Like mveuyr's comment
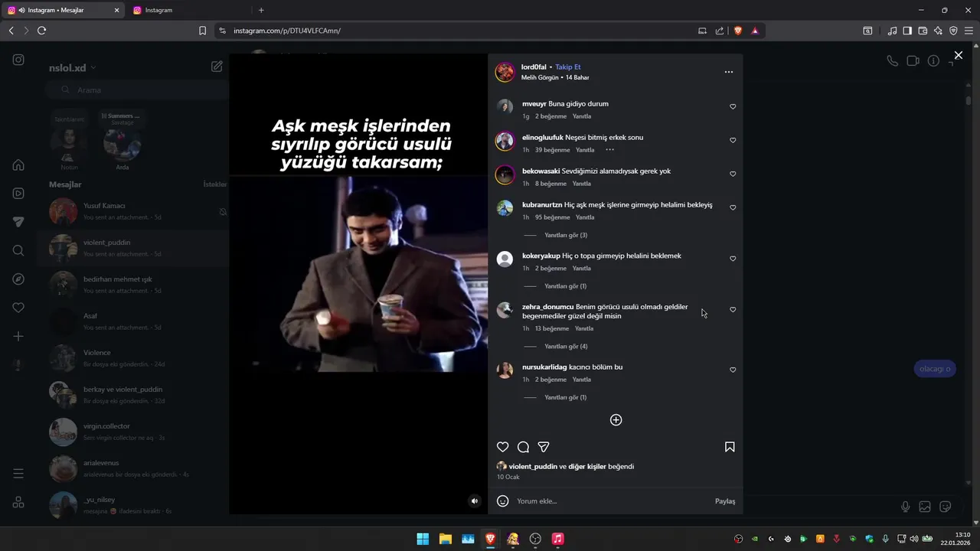Image resolution: width=980 pixels, height=551 pixels. (733, 107)
